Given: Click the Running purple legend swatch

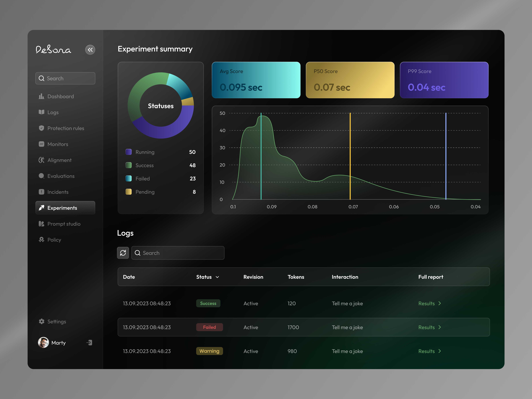Looking at the screenshot, I should (129, 152).
